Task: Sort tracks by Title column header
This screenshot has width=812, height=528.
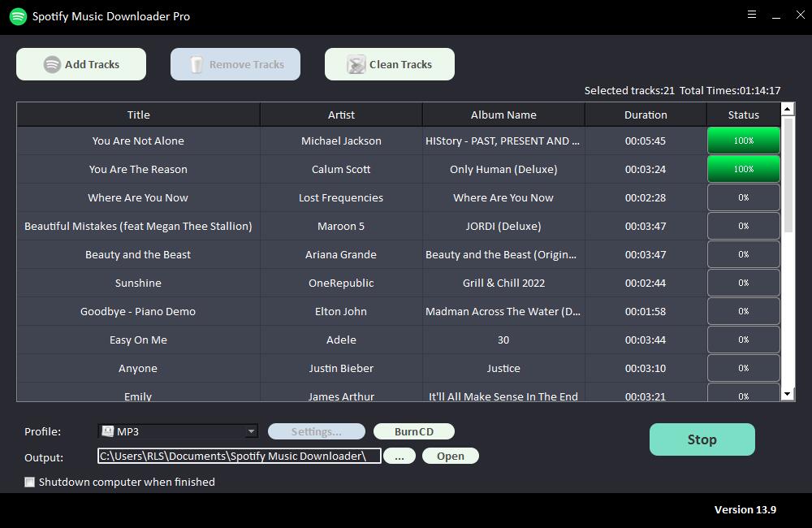Action: point(138,115)
